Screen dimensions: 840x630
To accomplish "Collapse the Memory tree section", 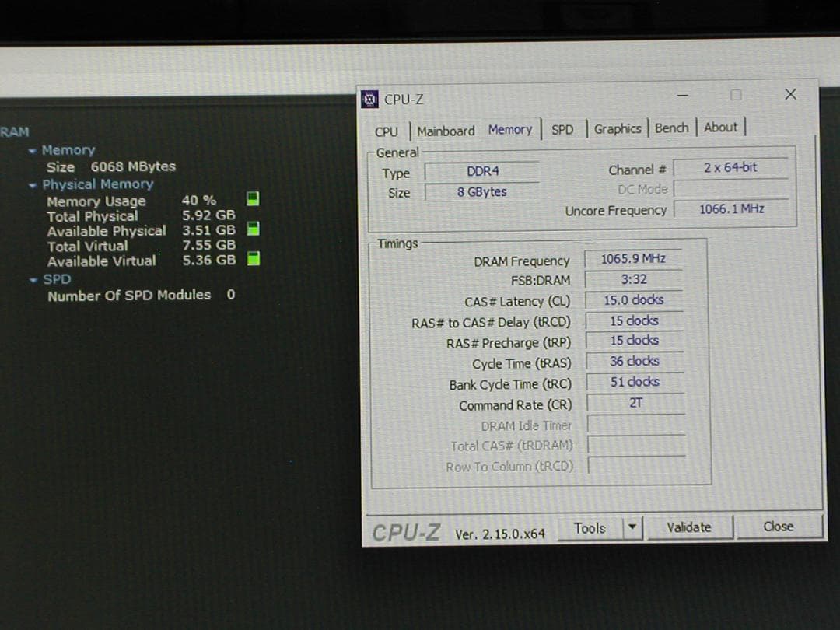I will click(33, 149).
